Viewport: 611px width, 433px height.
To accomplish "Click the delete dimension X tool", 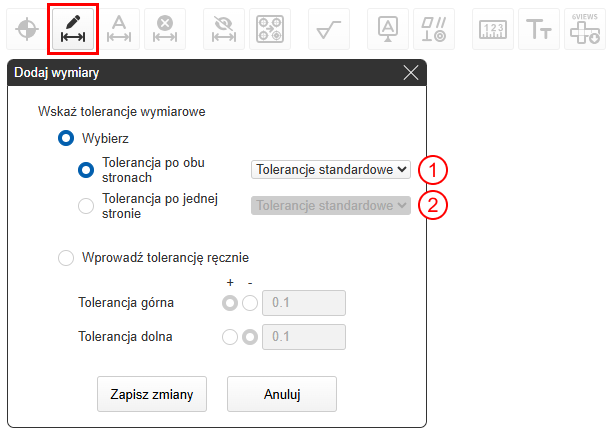I will click(x=165, y=28).
